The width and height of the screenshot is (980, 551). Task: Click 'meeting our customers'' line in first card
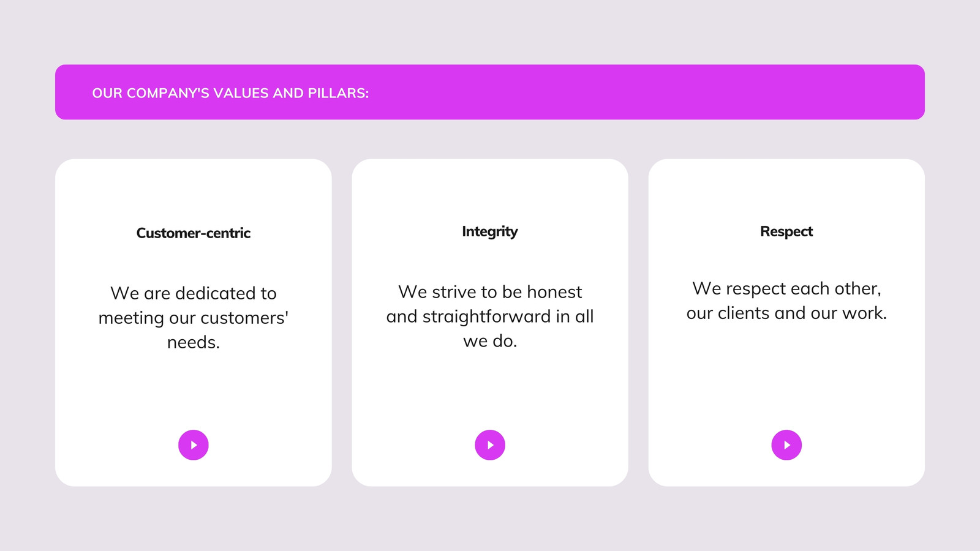coord(194,318)
